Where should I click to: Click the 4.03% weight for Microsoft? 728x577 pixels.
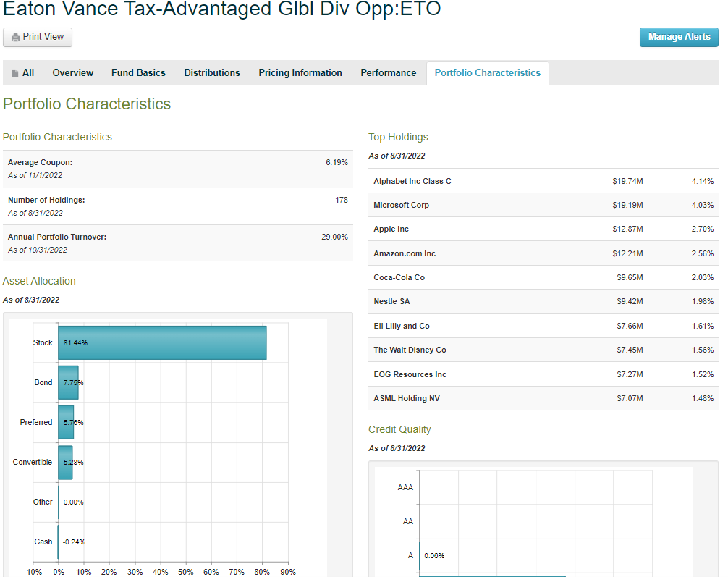click(703, 205)
